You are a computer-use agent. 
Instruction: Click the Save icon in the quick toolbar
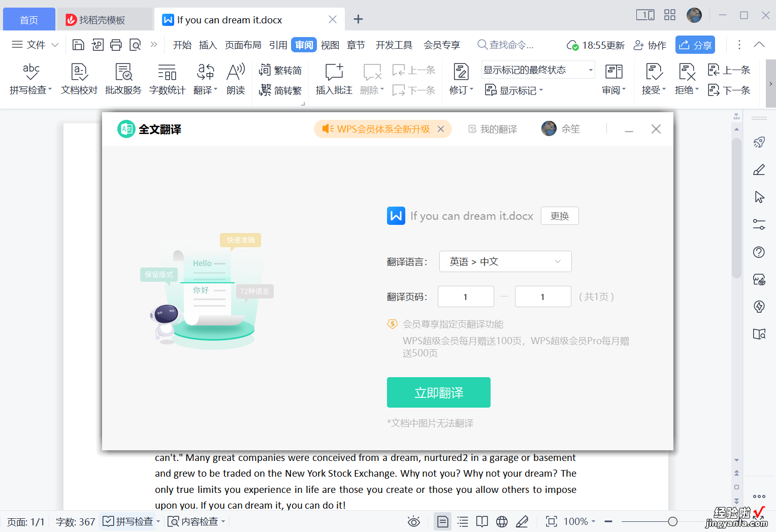(78, 45)
